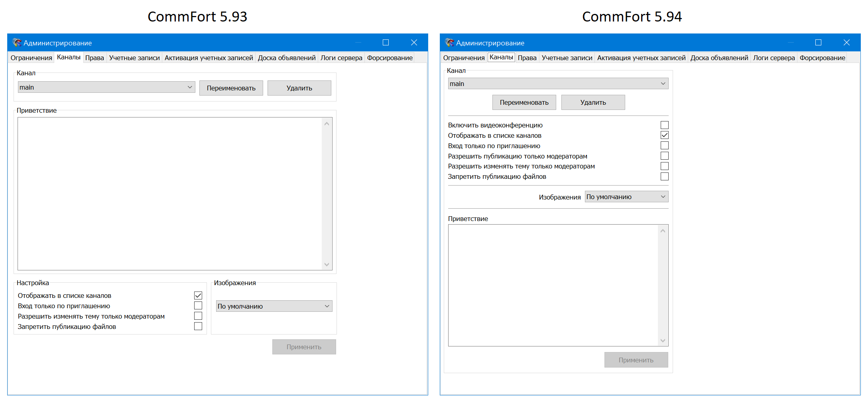
Task: Open Активация учетных записей tab in 5.94 window
Action: tap(641, 58)
